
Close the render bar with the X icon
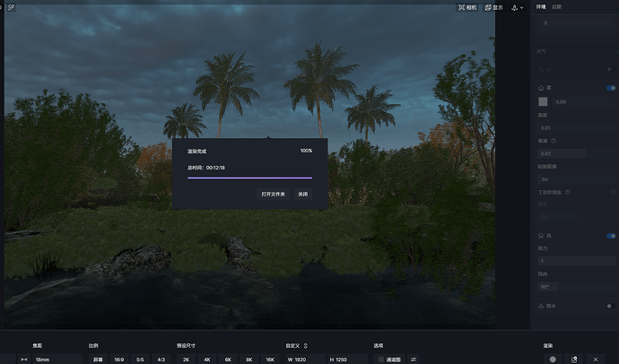[x=597, y=360]
